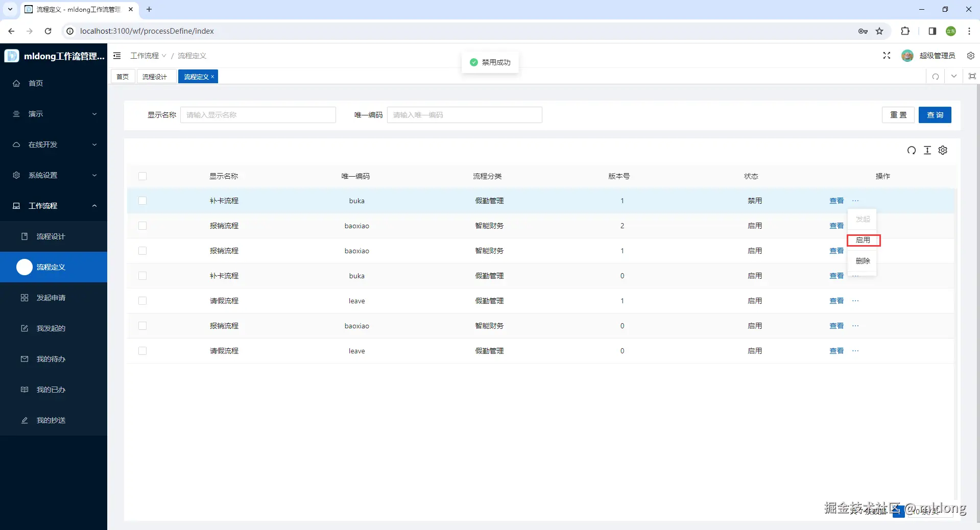The width and height of the screenshot is (980, 530).
Task: Click the 查询 search button
Action: (x=935, y=115)
